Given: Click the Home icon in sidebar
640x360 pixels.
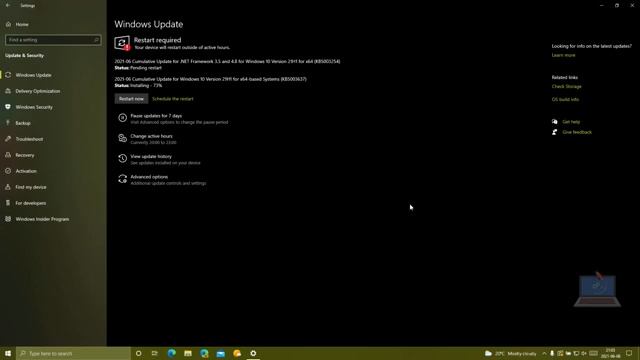Looking at the screenshot, I should [x=8, y=24].
